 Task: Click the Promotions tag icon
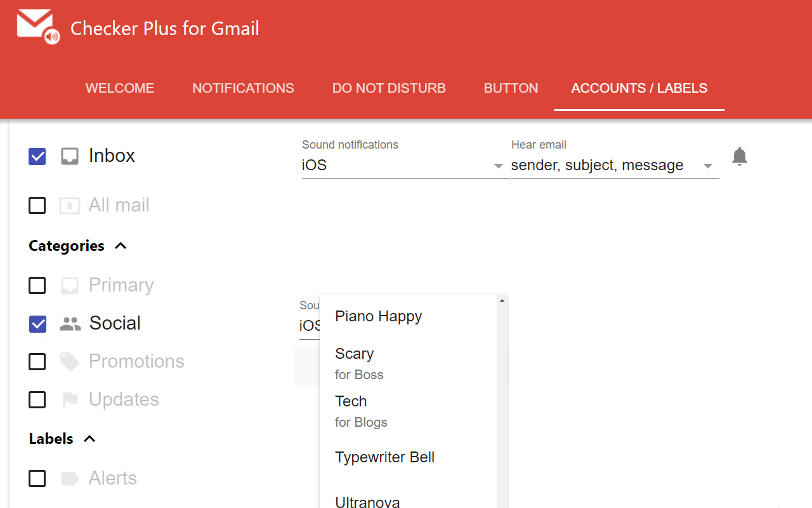[70, 362]
